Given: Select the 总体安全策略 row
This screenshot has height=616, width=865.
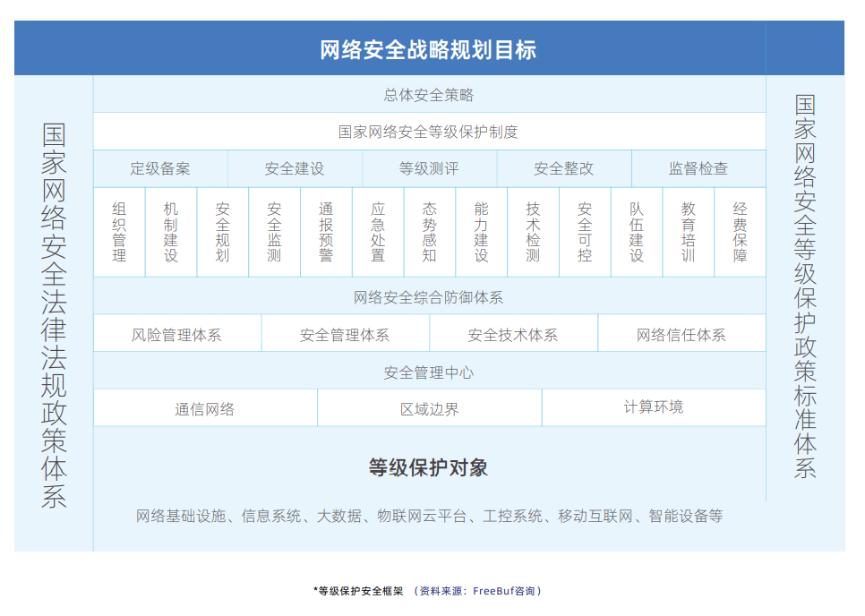Looking at the screenshot, I should 429,95.
